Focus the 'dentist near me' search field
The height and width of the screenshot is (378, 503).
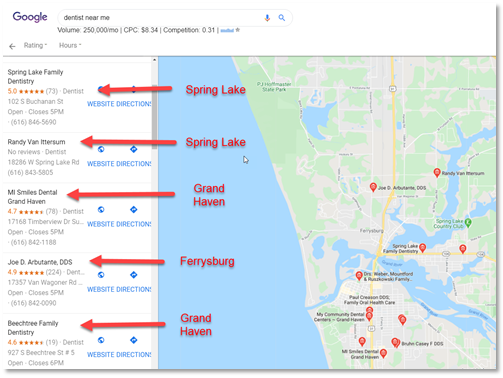pos(160,18)
